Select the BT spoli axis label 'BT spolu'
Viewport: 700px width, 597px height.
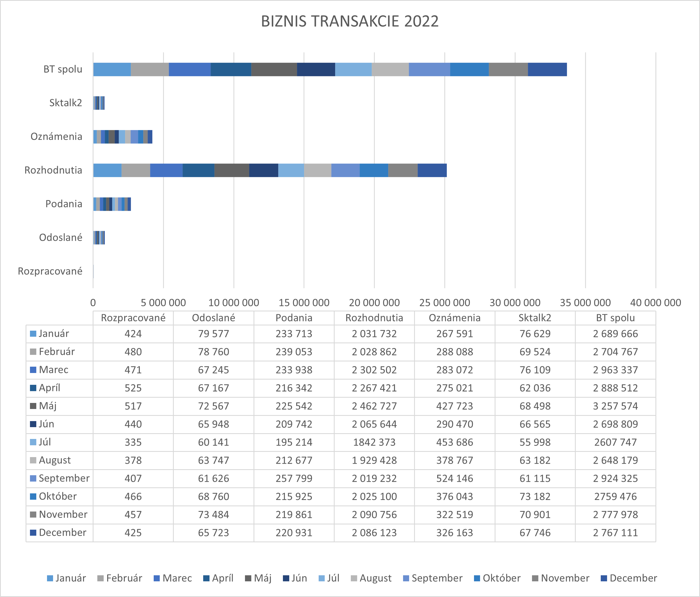coord(63,69)
